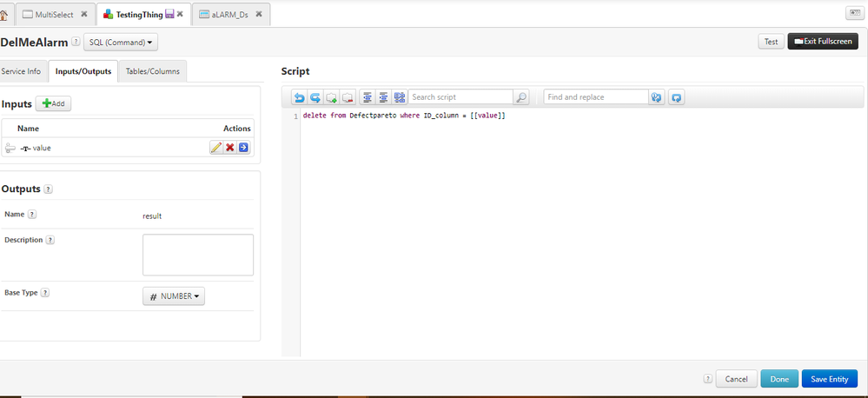Viewport: 868px width, 398px height.
Task: Click Exit Fullscreen button
Action: (822, 42)
